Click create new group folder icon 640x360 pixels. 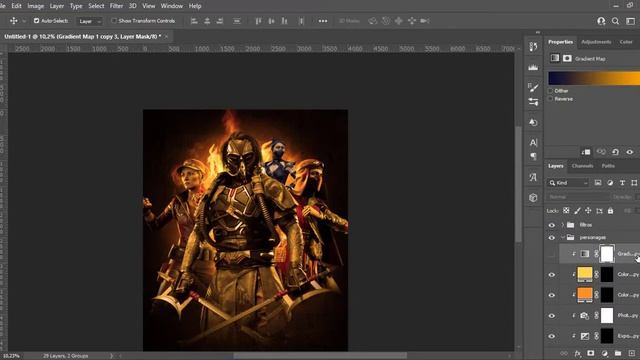click(x=618, y=353)
